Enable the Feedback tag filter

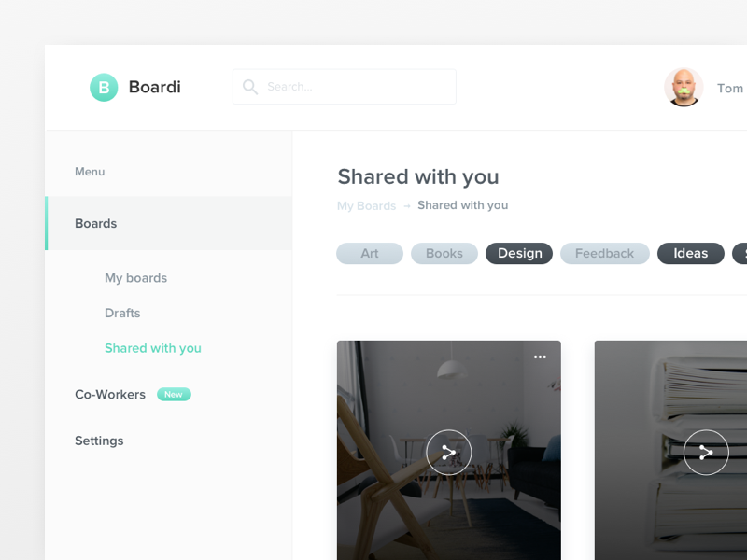604,254
